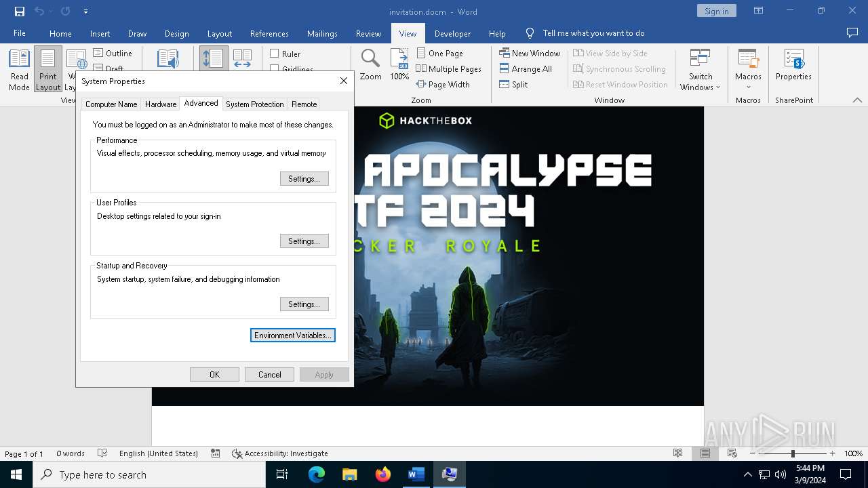The image size is (868, 488).
Task: Click the zoom slider handle
Action: [793, 453]
